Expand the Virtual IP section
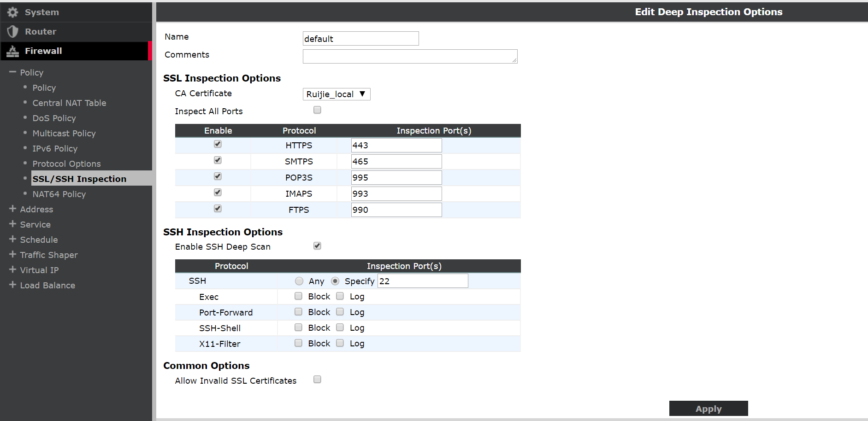This screenshot has width=868, height=421. tap(12, 270)
